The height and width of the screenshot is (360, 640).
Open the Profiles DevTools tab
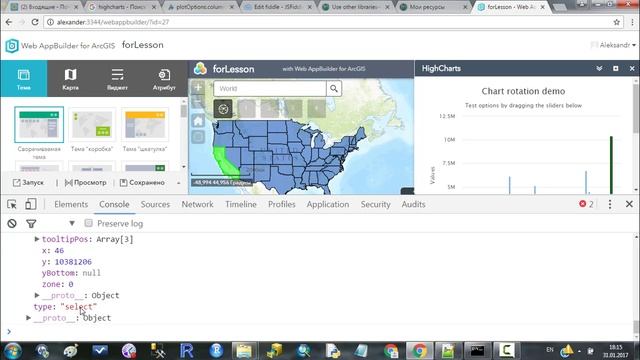[x=282, y=204]
